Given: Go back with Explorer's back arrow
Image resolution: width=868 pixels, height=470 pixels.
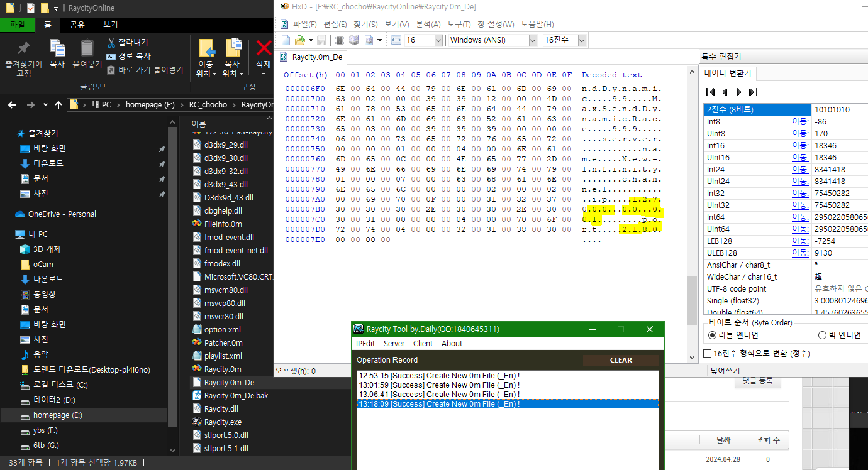Looking at the screenshot, I should click(13, 104).
